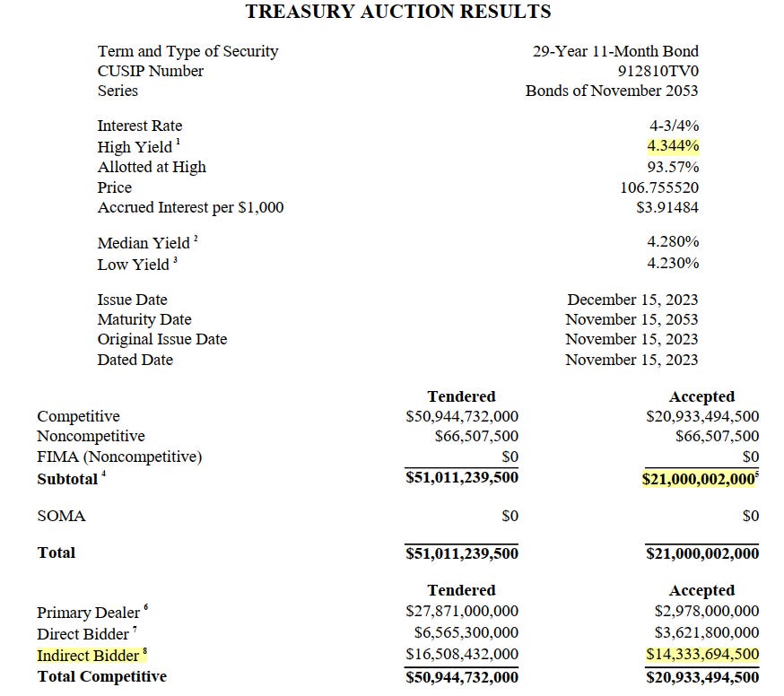Image resolution: width=784 pixels, height=696 pixels.
Task: Click the Competitive tendered amount $50,944,732,000
Action: (462, 416)
